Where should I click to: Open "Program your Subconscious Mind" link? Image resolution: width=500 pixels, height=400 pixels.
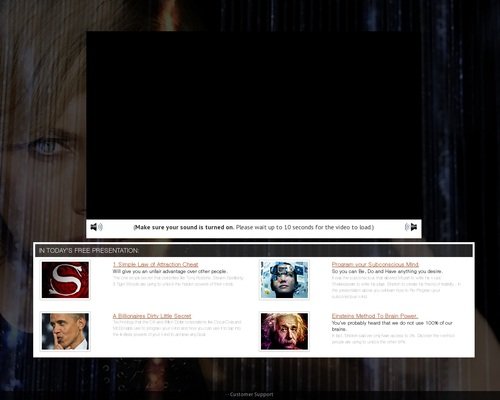click(375, 264)
